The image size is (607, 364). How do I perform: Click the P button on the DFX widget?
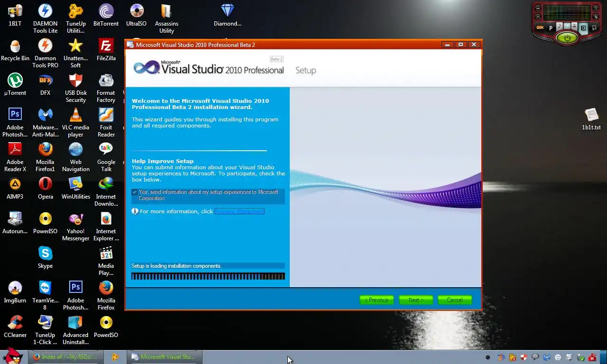(551, 28)
